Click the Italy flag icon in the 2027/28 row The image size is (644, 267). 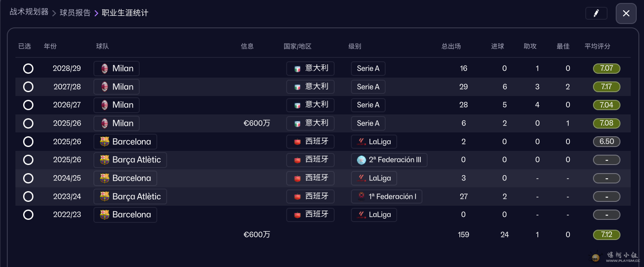[x=297, y=87]
